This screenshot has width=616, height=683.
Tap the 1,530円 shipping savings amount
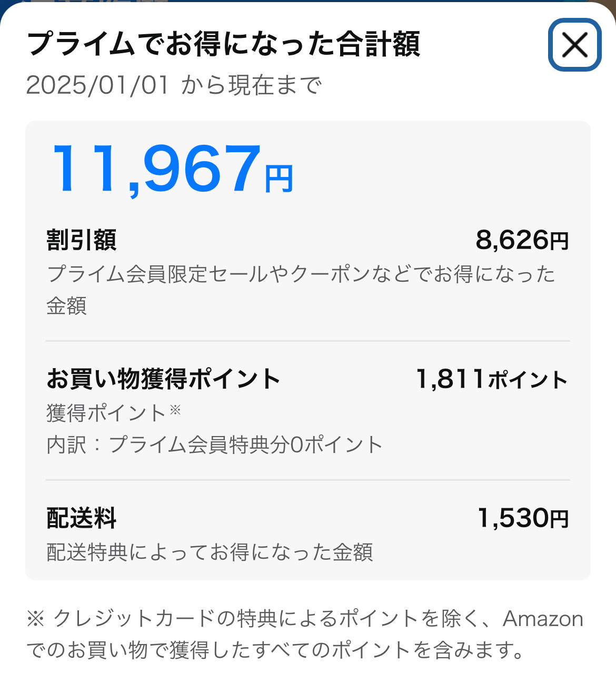523,518
